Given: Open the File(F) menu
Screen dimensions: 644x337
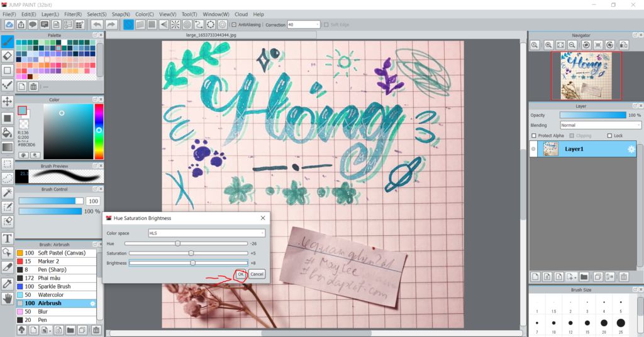Looking at the screenshot, I should click(9, 14).
